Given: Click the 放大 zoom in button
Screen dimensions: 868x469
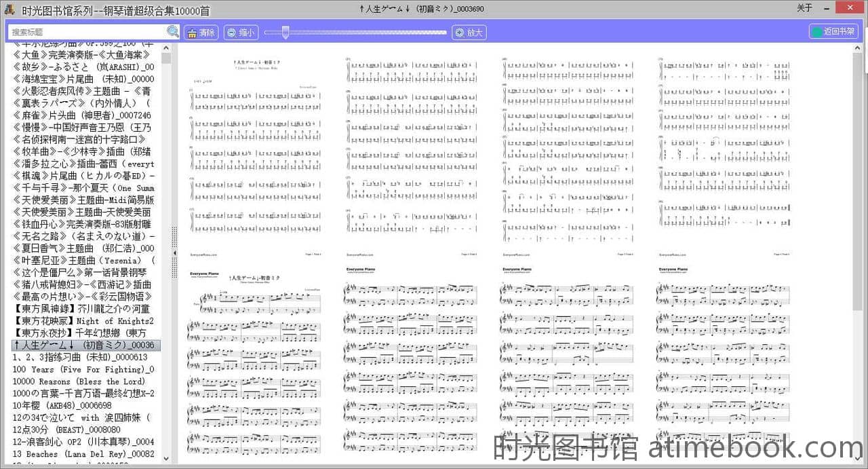Looking at the screenshot, I should click(469, 33).
